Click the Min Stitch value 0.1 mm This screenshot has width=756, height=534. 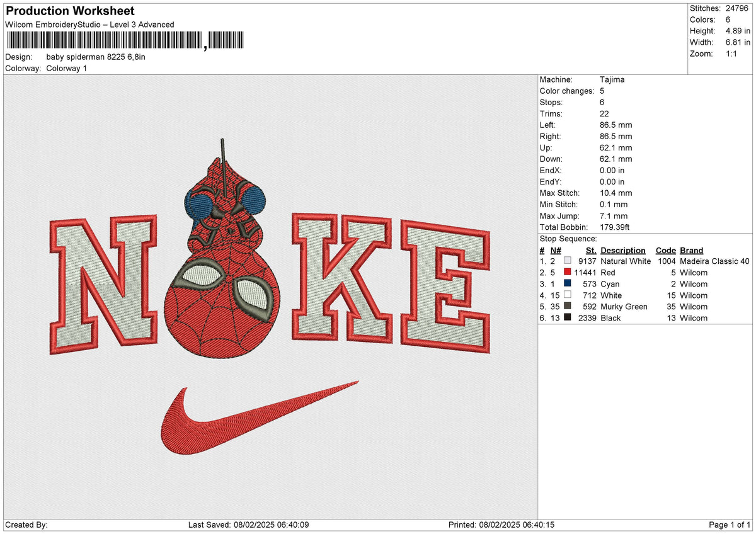pyautogui.click(x=614, y=205)
